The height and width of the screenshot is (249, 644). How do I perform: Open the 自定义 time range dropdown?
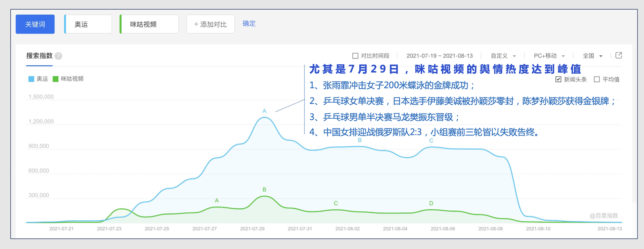pyautogui.click(x=503, y=56)
